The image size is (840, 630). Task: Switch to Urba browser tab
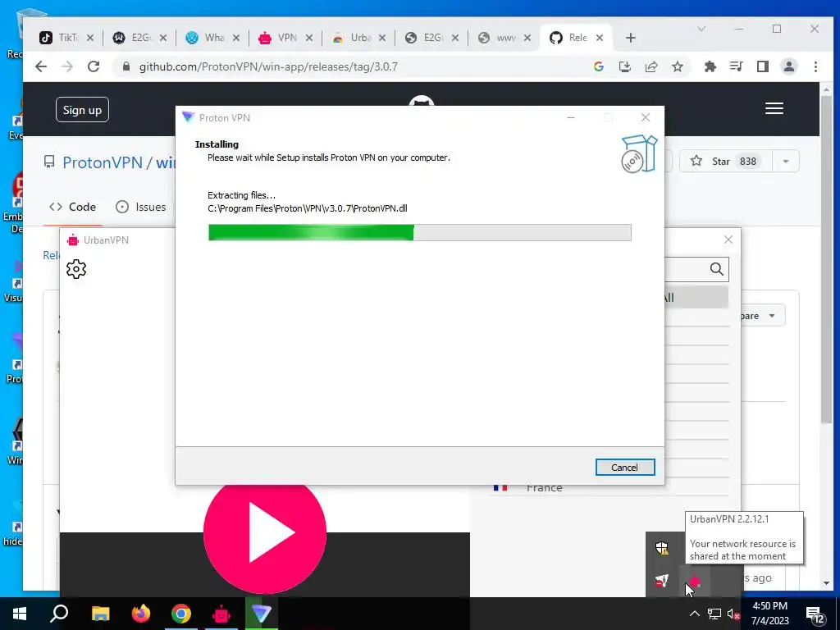coord(352,38)
